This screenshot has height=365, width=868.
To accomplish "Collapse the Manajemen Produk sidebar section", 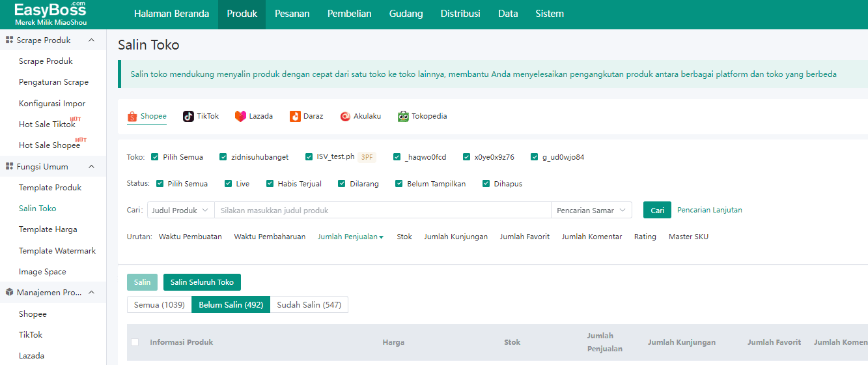I will point(91,293).
